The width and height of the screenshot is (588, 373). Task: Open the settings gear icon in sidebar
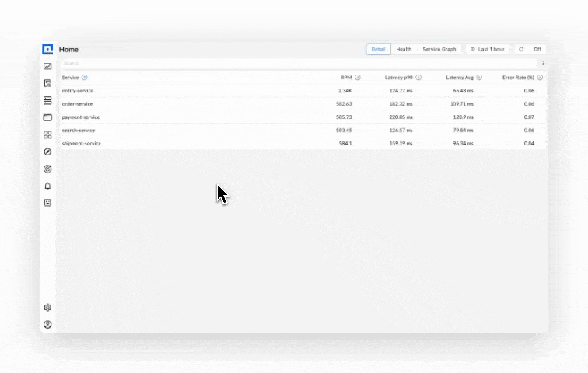(47, 308)
